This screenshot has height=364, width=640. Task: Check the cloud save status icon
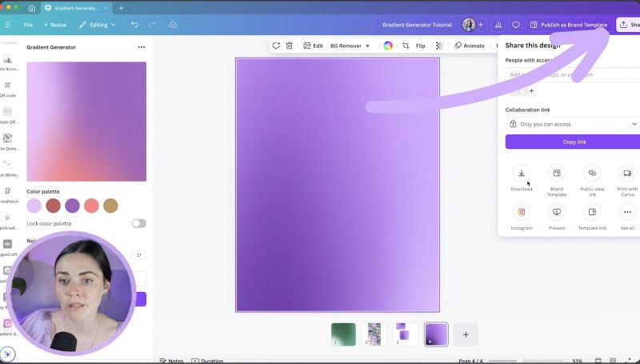pyautogui.click(x=173, y=25)
